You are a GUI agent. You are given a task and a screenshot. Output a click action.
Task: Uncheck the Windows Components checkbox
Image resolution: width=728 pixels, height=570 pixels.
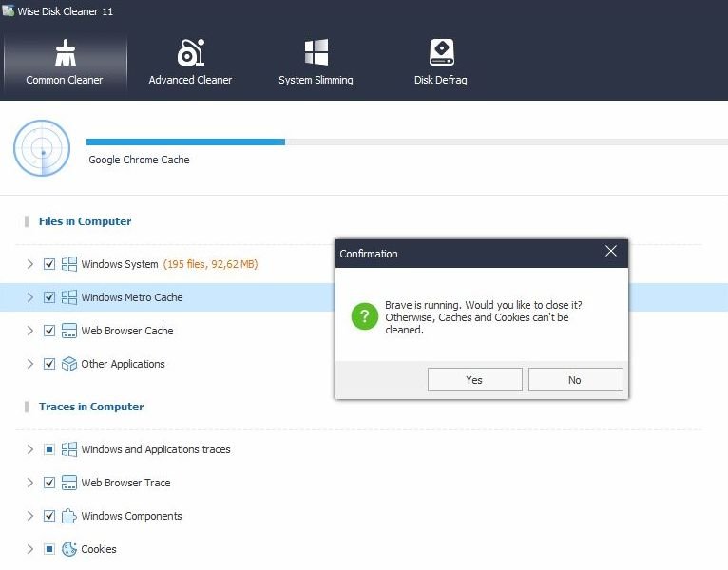pyautogui.click(x=49, y=516)
